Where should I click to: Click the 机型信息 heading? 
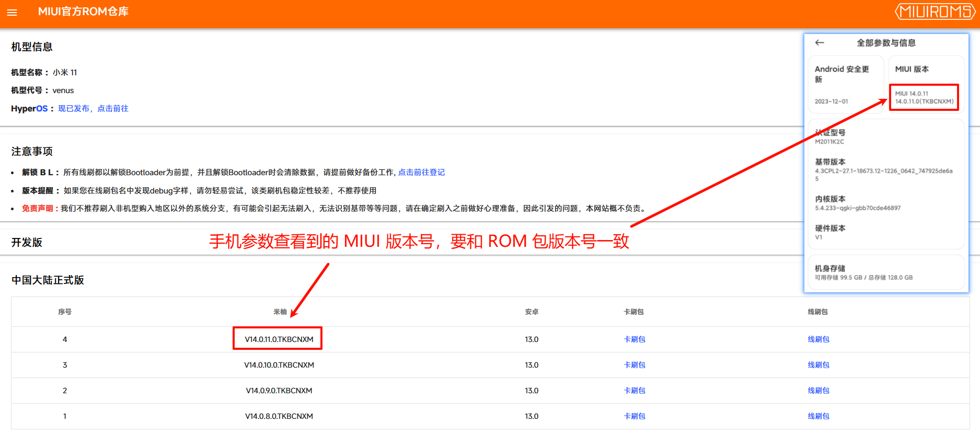[x=32, y=47]
